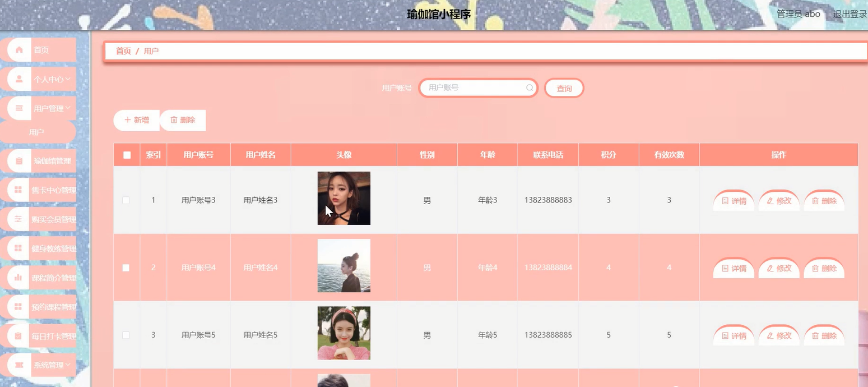868x387 pixels.
Task: Click the sliders icon beside 购买会员管理
Action: [18, 219]
